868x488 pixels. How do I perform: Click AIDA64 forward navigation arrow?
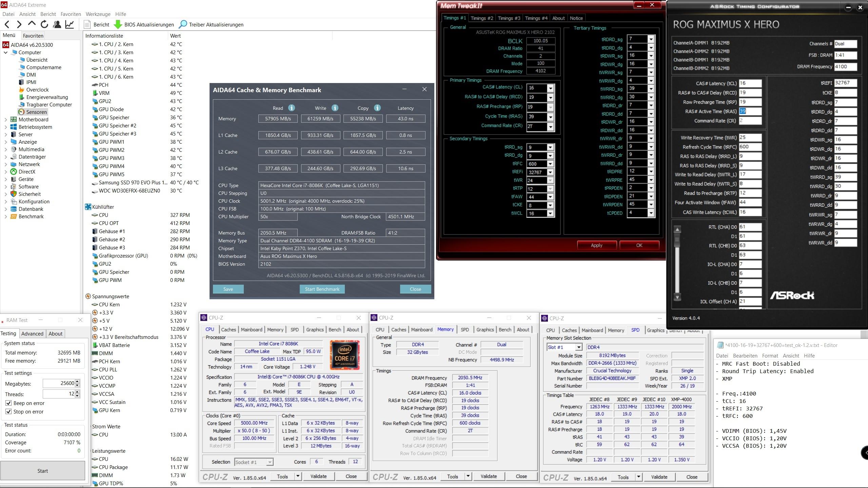pos(19,24)
